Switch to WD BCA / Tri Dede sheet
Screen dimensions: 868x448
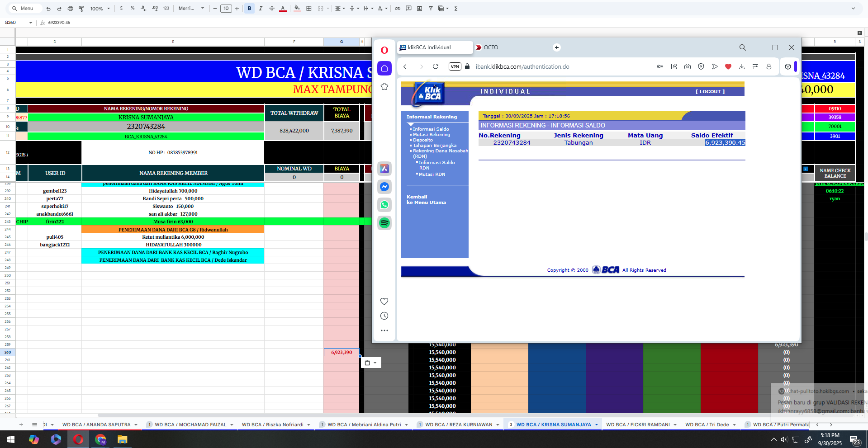pyautogui.click(x=707, y=424)
